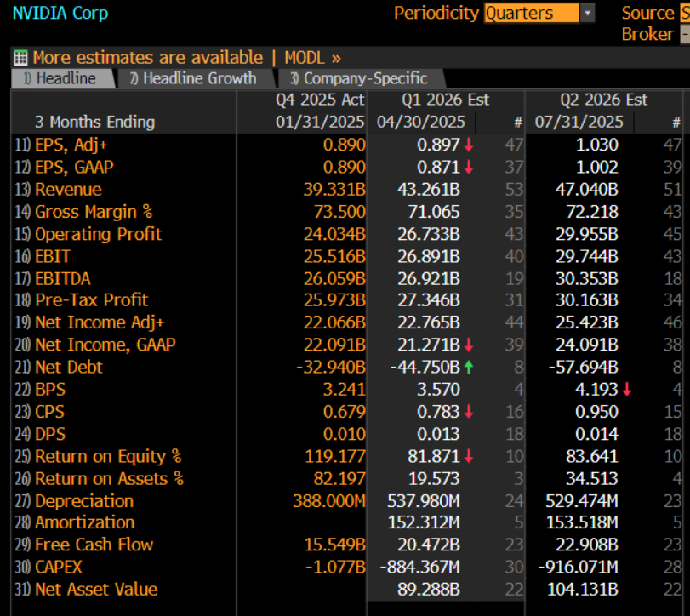Viewport: 690px width, 616px height.
Task: Choose the Gross Margin % row label
Action: click(x=94, y=212)
